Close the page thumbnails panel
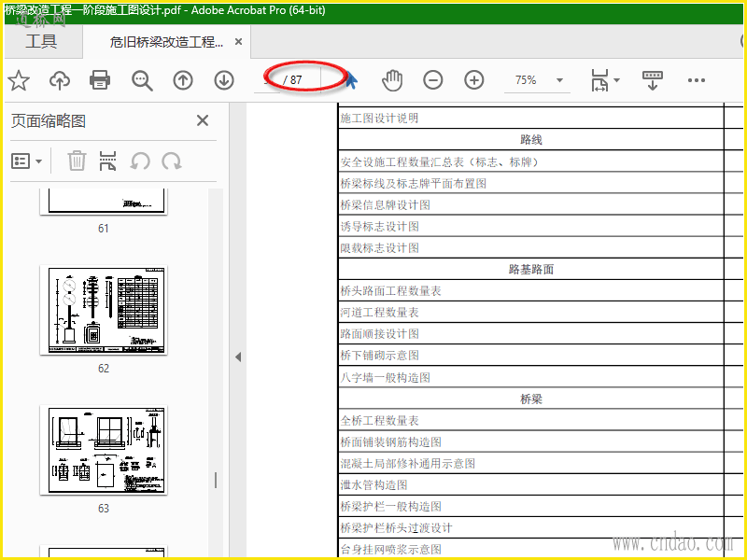This screenshot has width=747, height=560. point(203,120)
